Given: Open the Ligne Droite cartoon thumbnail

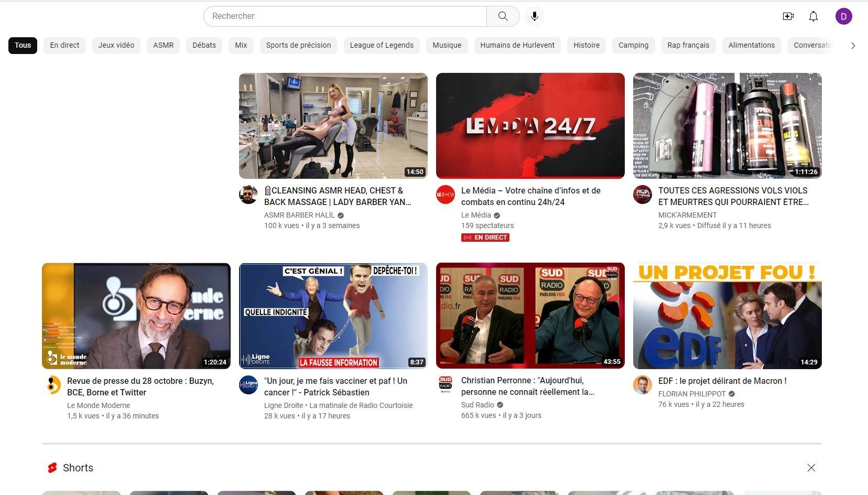Looking at the screenshot, I should click(x=333, y=316).
